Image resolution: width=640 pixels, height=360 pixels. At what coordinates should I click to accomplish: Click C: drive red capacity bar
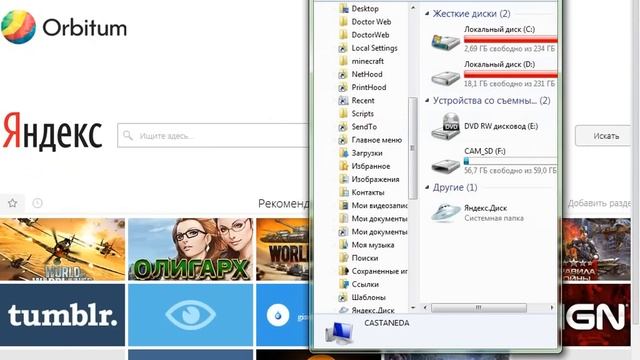tap(511, 40)
